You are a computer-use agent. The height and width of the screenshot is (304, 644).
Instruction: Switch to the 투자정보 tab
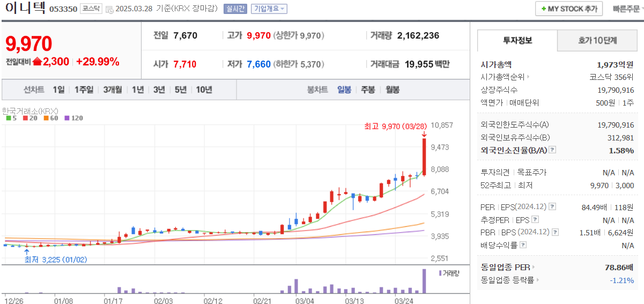tap(517, 41)
